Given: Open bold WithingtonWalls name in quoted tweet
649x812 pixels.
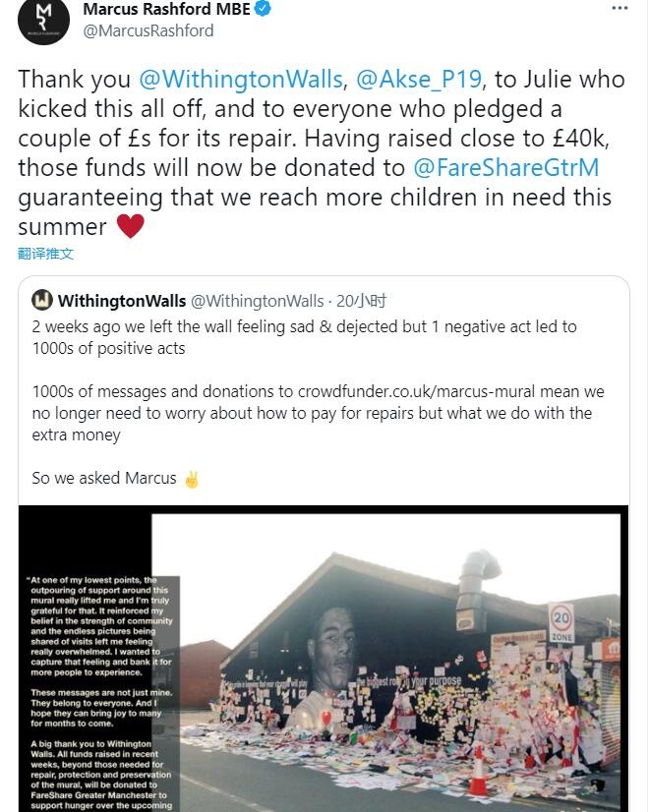Looking at the screenshot, I should [x=121, y=301].
